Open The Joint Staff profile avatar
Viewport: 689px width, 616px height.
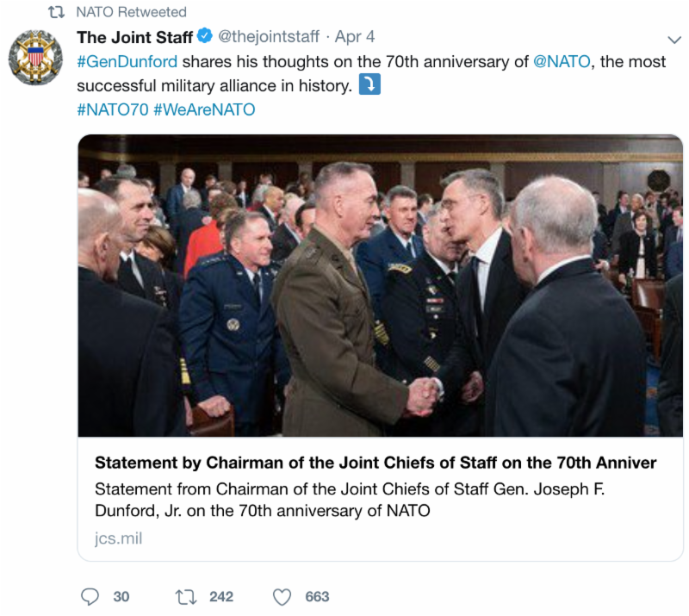pos(35,58)
